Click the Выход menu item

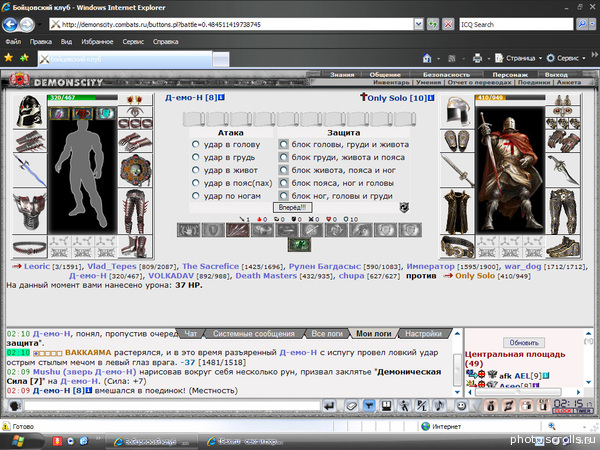pyautogui.click(x=556, y=75)
